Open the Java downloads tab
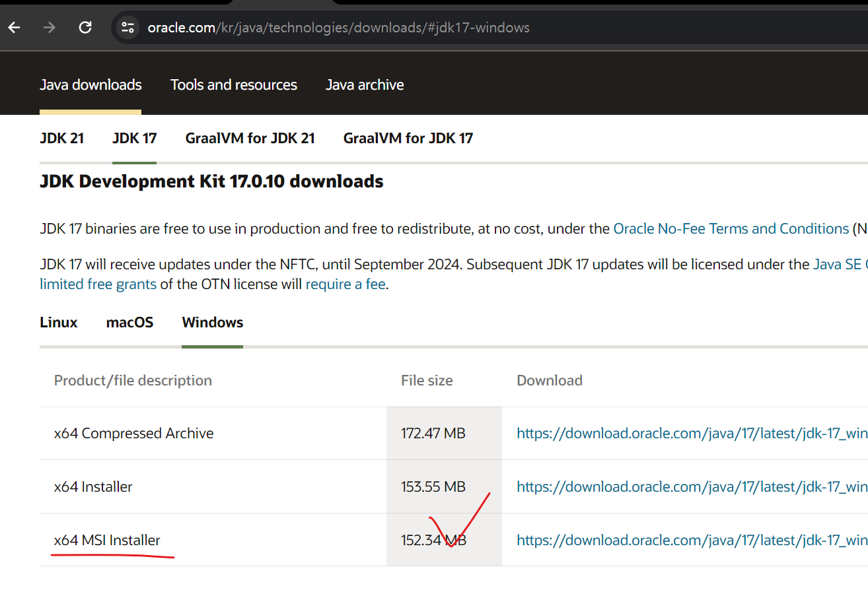Screen dimensions: 868x598 point(90,84)
